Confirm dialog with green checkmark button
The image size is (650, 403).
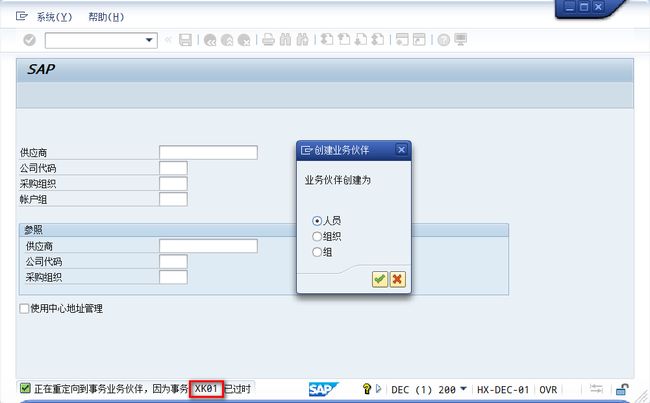[x=380, y=279]
